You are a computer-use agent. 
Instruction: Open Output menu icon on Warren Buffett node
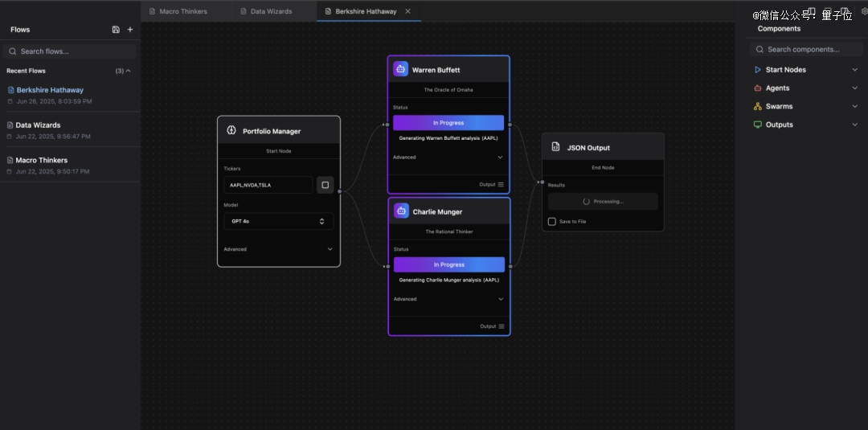coord(501,185)
